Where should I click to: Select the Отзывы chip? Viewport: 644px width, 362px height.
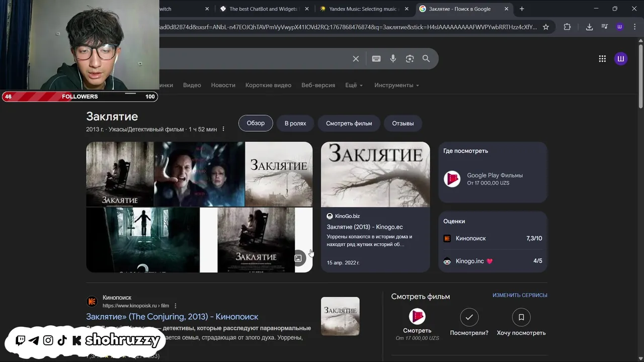point(403,123)
